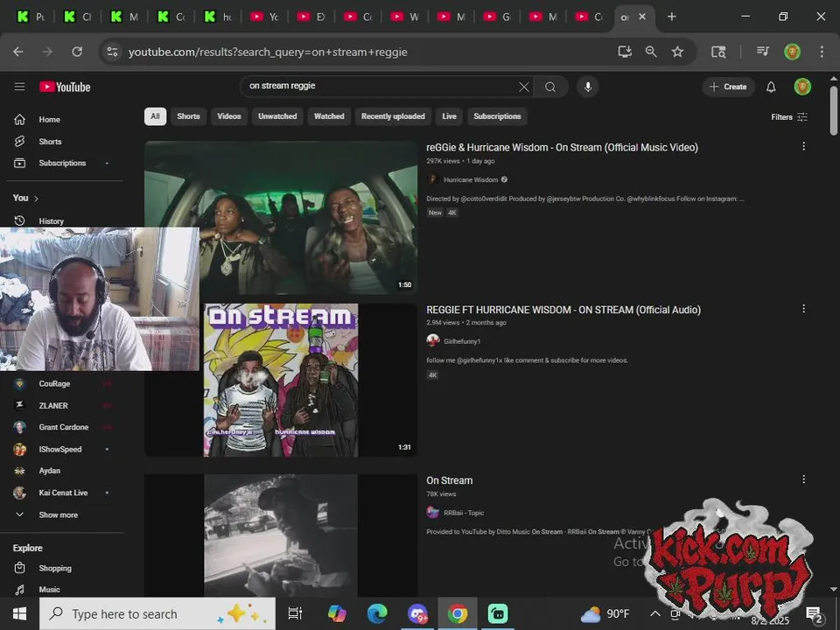This screenshot has height=630, width=840.
Task: Select the Watched filter chip
Action: [x=329, y=116]
